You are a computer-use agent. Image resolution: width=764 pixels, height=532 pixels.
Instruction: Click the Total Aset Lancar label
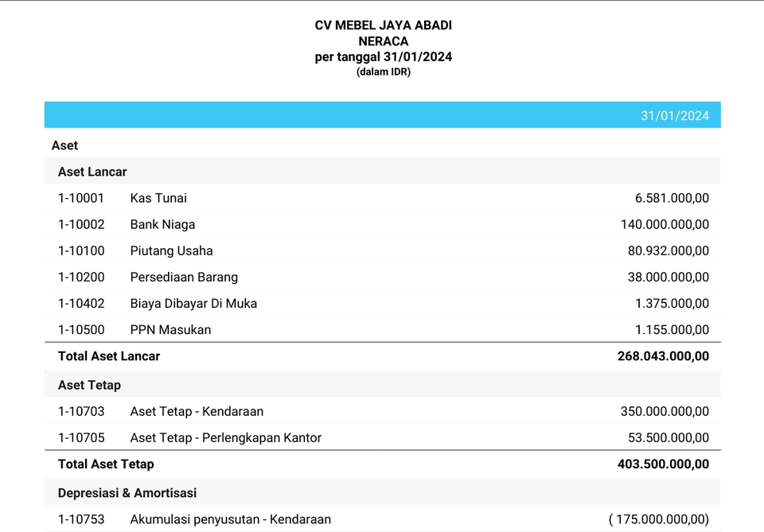(x=109, y=356)
